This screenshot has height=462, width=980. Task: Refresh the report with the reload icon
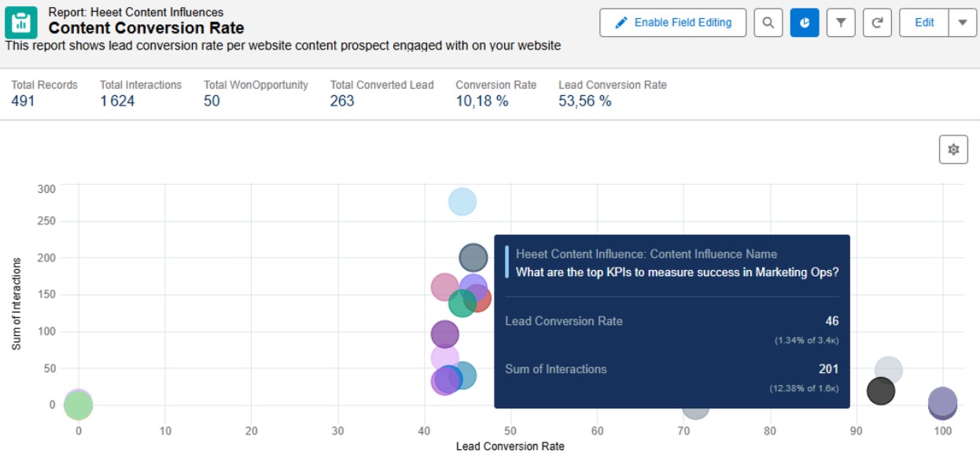coord(877,23)
